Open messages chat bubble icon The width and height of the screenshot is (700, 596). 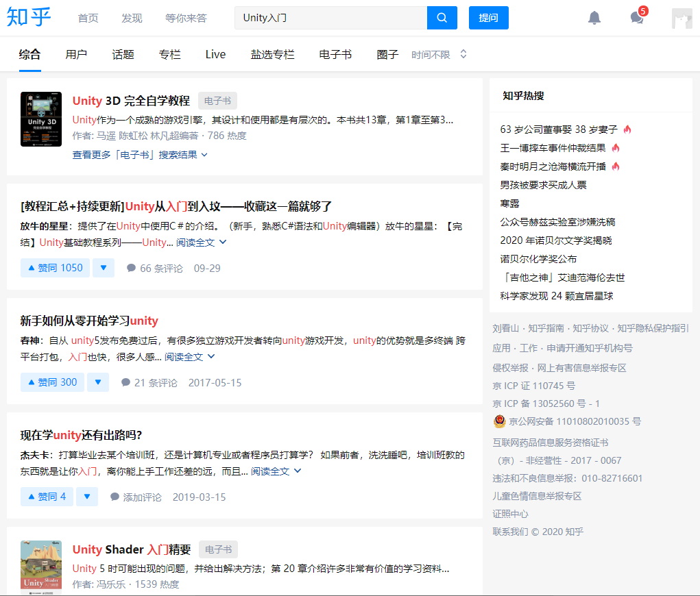(637, 18)
